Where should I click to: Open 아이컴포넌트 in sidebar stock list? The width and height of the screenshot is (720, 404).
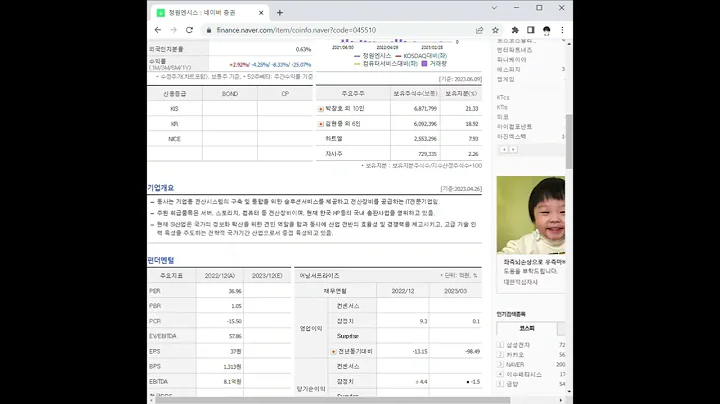coord(514,127)
